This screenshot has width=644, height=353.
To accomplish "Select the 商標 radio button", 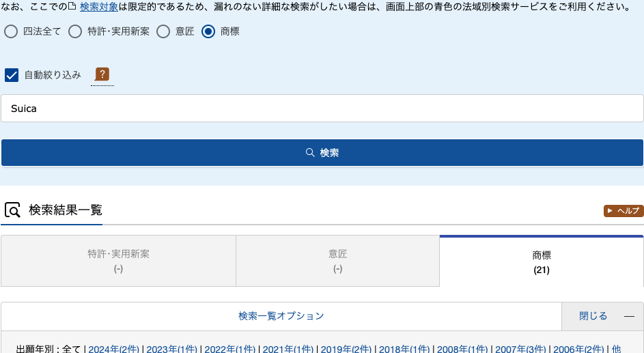I will 208,31.
